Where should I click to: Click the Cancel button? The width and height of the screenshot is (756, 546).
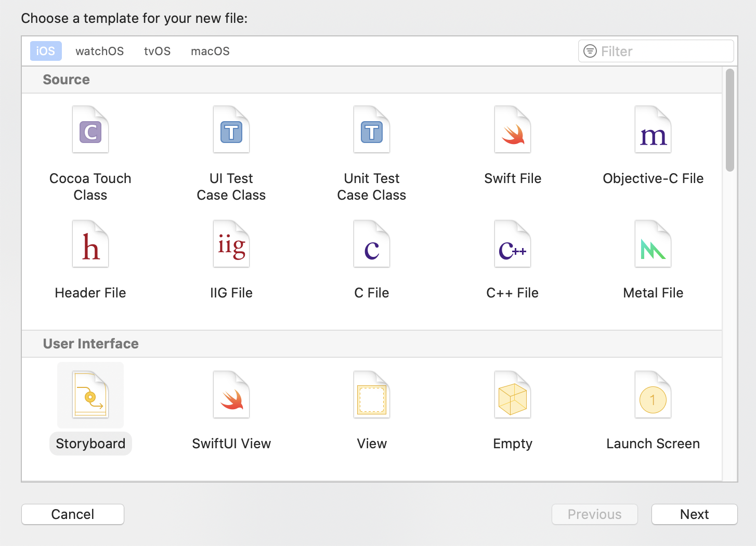pyautogui.click(x=73, y=514)
